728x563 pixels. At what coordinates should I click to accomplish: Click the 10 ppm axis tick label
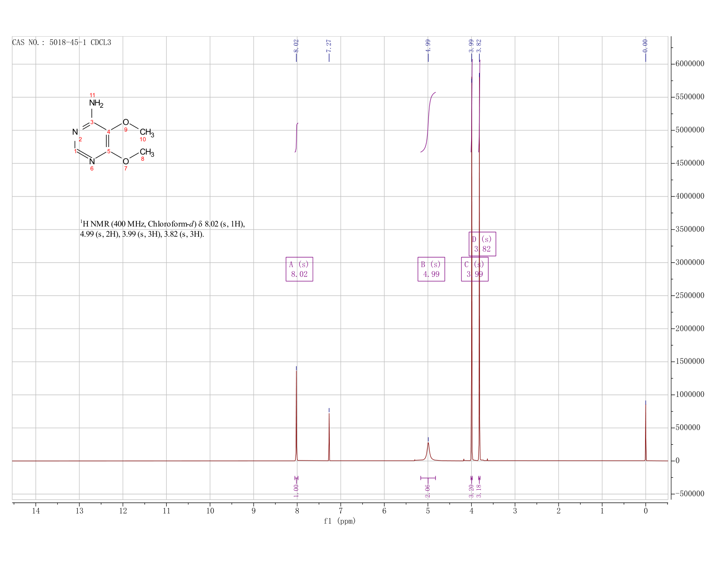[x=210, y=511]
